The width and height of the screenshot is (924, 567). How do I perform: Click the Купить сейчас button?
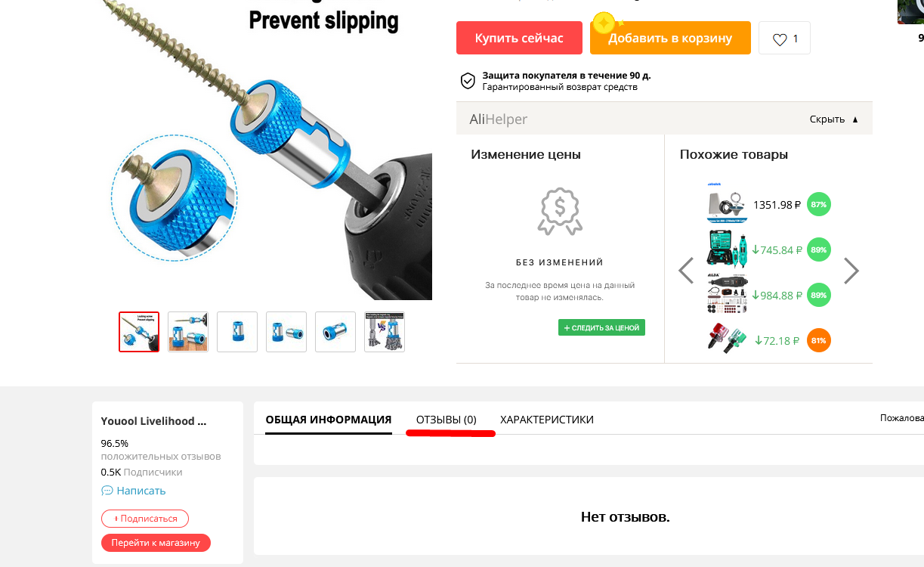pyautogui.click(x=519, y=38)
